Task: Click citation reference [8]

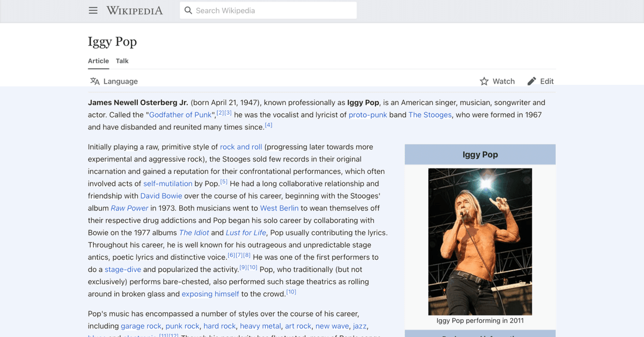Action: click(247, 255)
